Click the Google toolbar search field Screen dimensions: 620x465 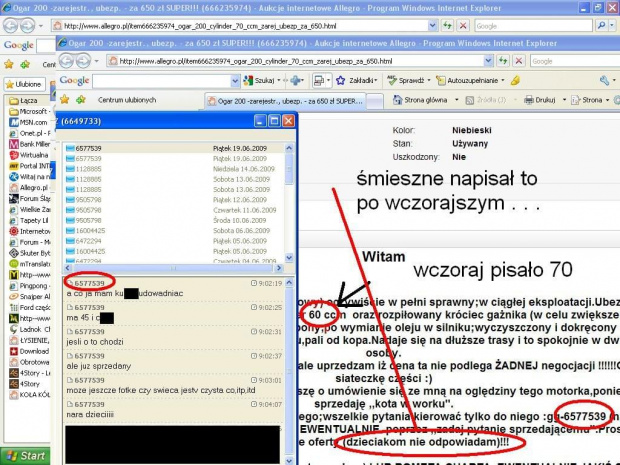pyautogui.click(x=162, y=81)
